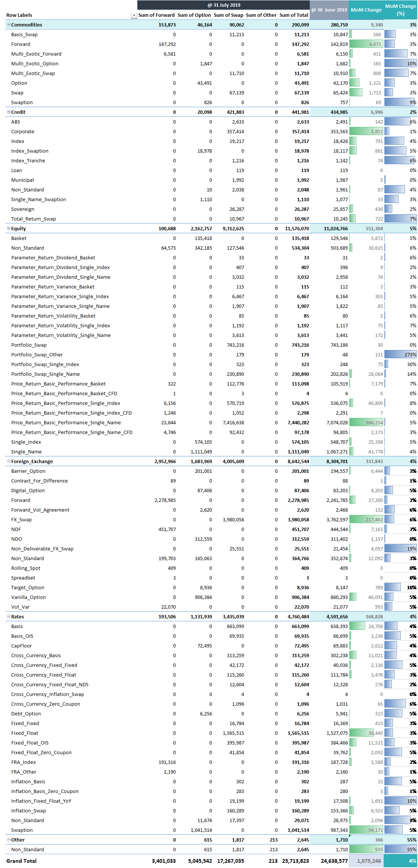Viewport: 418px width, 868px height.
Task: Select the Vol_Var row label
Action: [20, 607]
